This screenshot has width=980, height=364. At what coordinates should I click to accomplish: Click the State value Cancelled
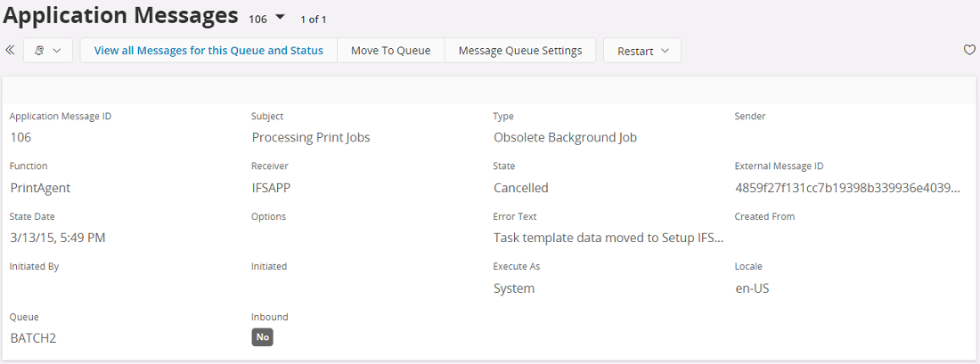click(x=521, y=188)
